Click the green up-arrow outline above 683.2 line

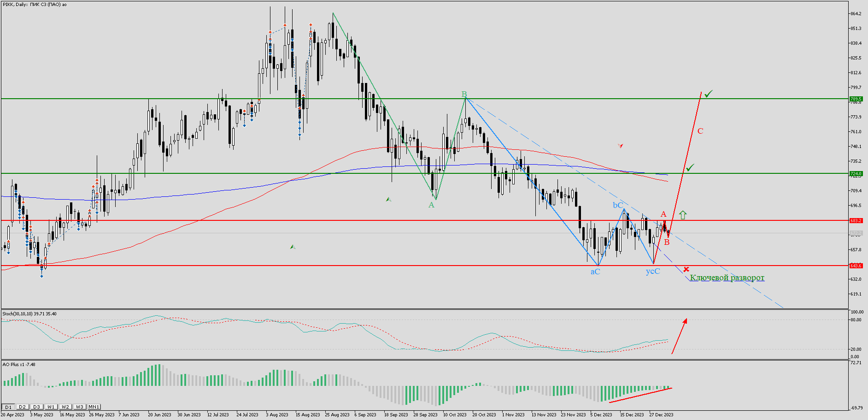point(683,215)
